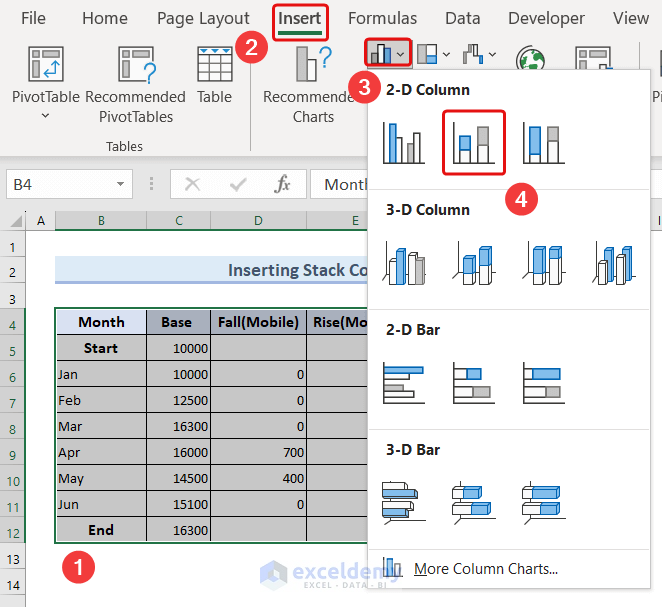Choose the 3-D Clustered Column chart

pos(404,263)
